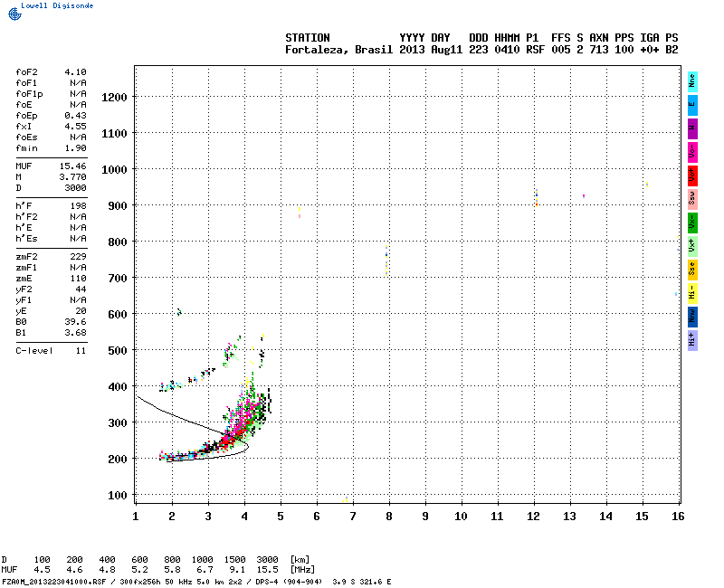724x588 pixels.
Task: Select the magenta Vo- legend swatch
Action: [692, 152]
